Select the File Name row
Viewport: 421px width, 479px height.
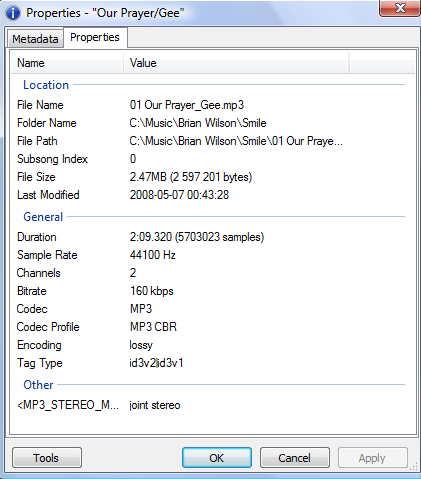pyautogui.click(x=213, y=105)
